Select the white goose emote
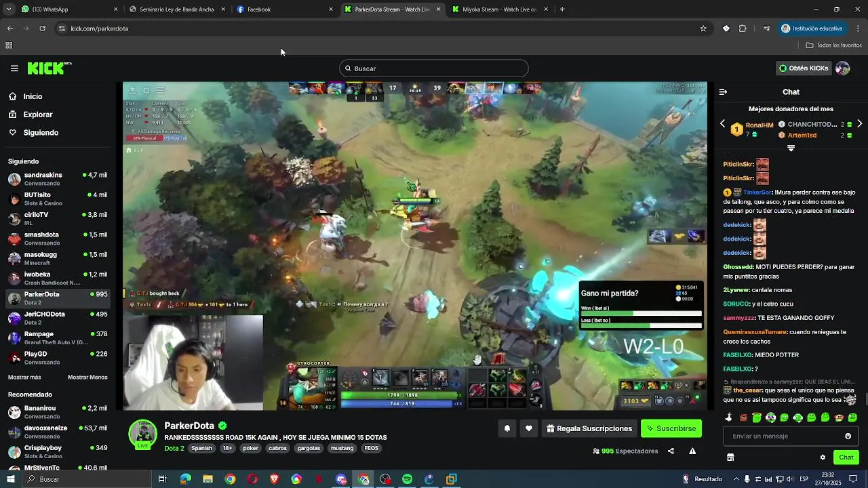 point(729,418)
